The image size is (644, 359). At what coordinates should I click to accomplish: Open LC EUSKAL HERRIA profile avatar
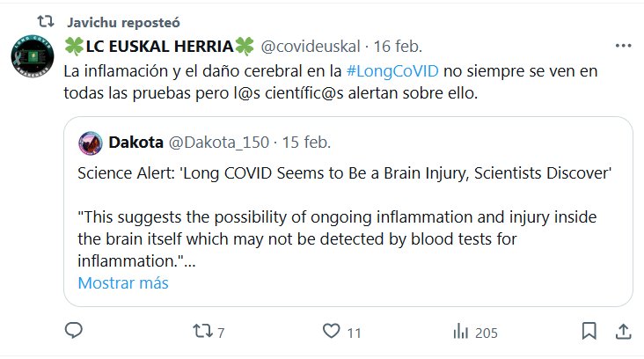(29, 56)
